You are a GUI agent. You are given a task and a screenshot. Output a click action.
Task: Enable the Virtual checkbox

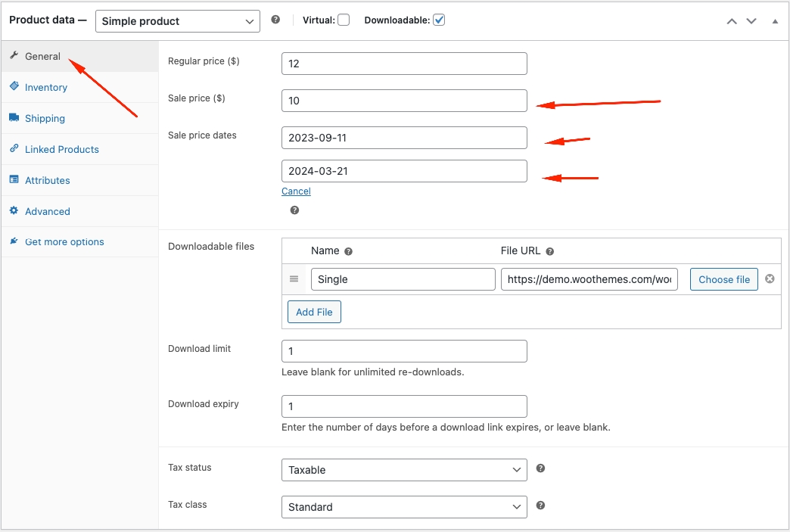344,20
